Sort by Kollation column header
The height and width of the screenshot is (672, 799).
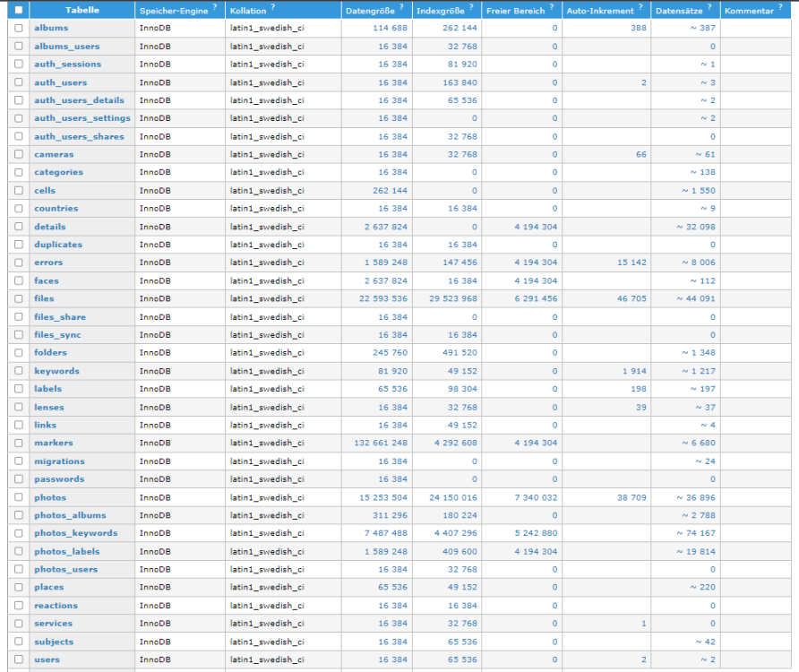(248, 11)
